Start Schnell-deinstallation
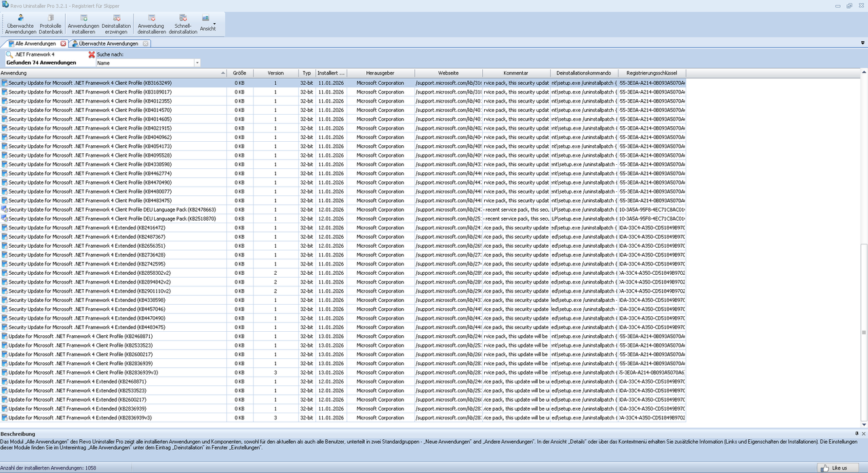 coord(183,23)
